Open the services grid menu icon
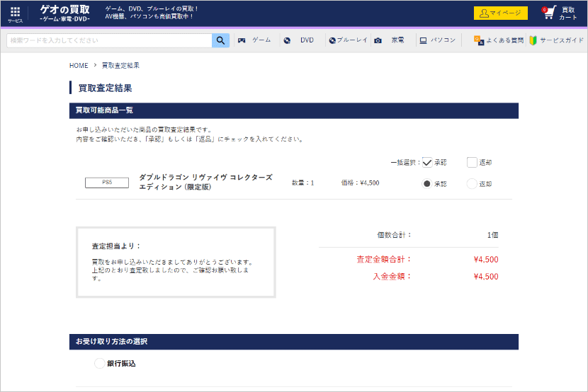The image size is (588, 392). tap(15, 12)
